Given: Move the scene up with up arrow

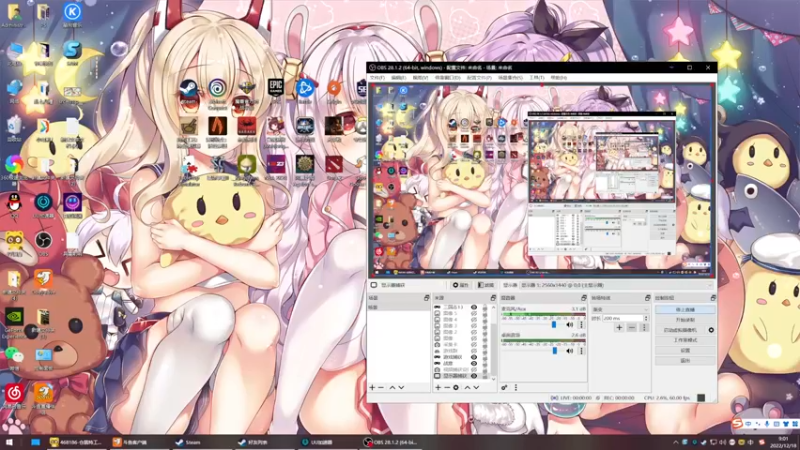Looking at the screenshot, I should tap(392, 388).
